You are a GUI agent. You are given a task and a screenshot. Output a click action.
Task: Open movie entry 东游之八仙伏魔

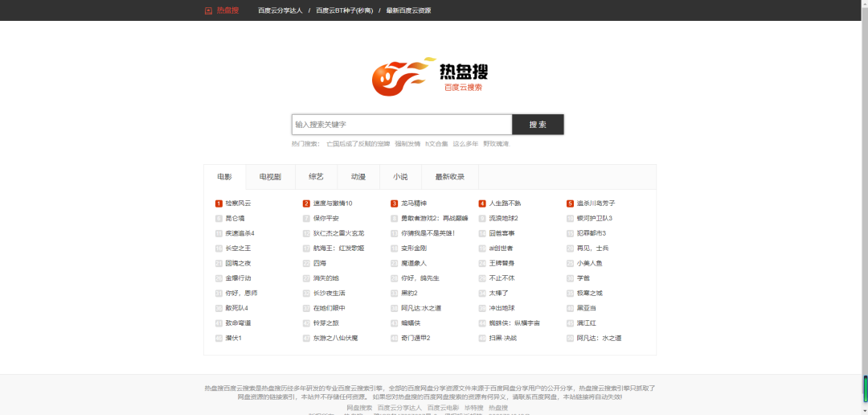tap(335, 338)
